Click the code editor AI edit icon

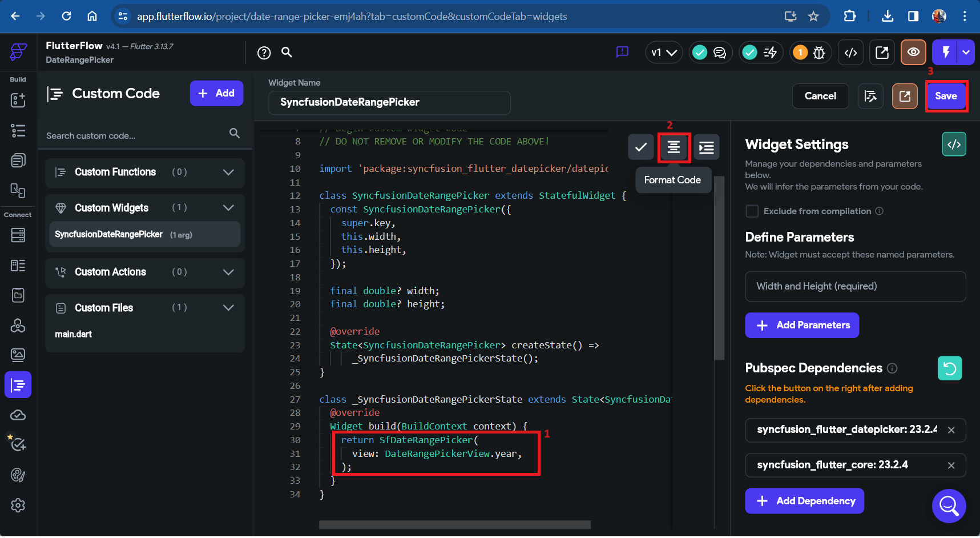coord(870,96)
